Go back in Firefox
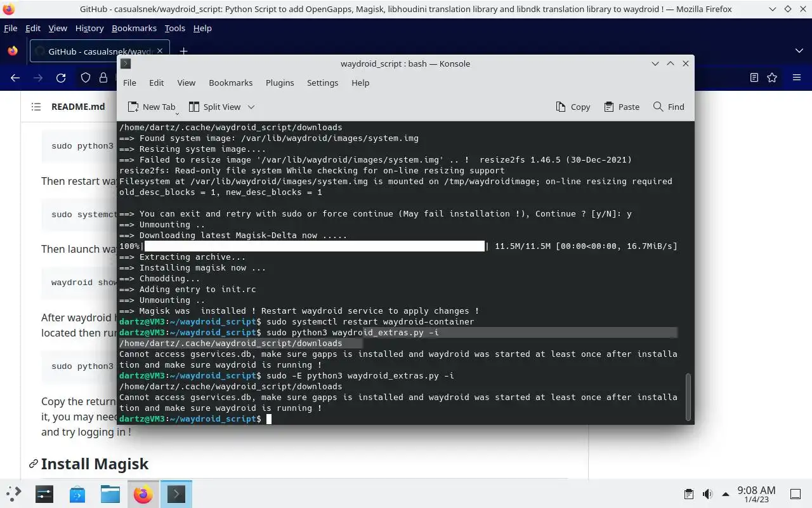The height and width of the screenshot is (508, 812). (x=15, y=77)
